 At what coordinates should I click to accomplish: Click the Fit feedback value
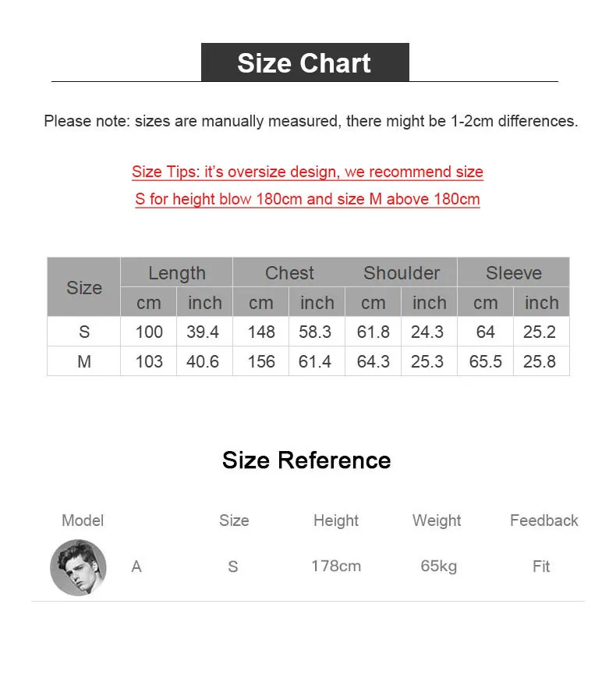[x=540, y=566]
